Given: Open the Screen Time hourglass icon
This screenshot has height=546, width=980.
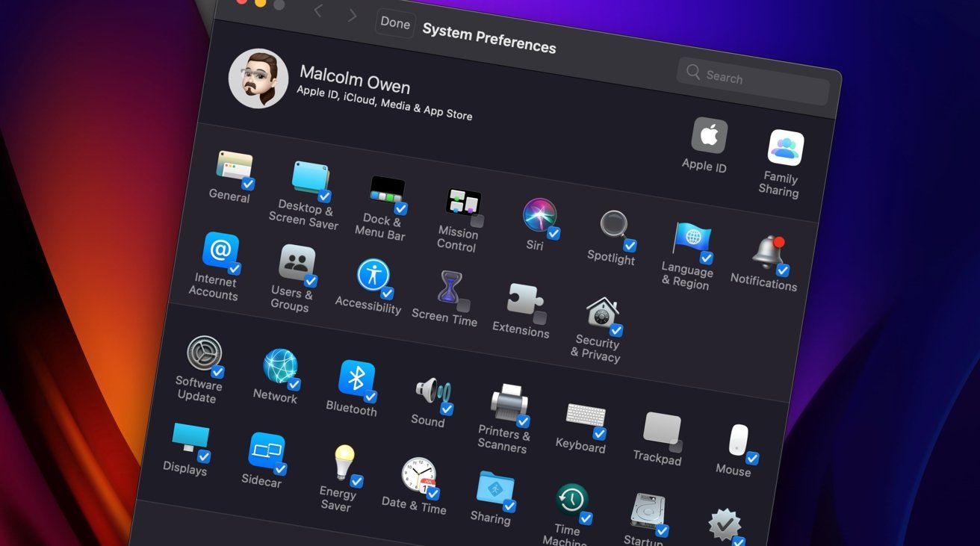Looking at the screenshot, I should pyautogui.click(x=450, y=289).
